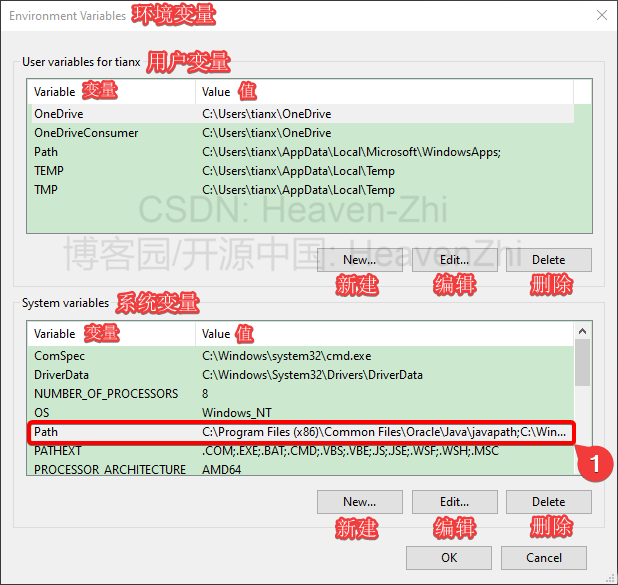The image size is (618, 585).
Task: Click Delete under user variables
Action: coord(549,260)
